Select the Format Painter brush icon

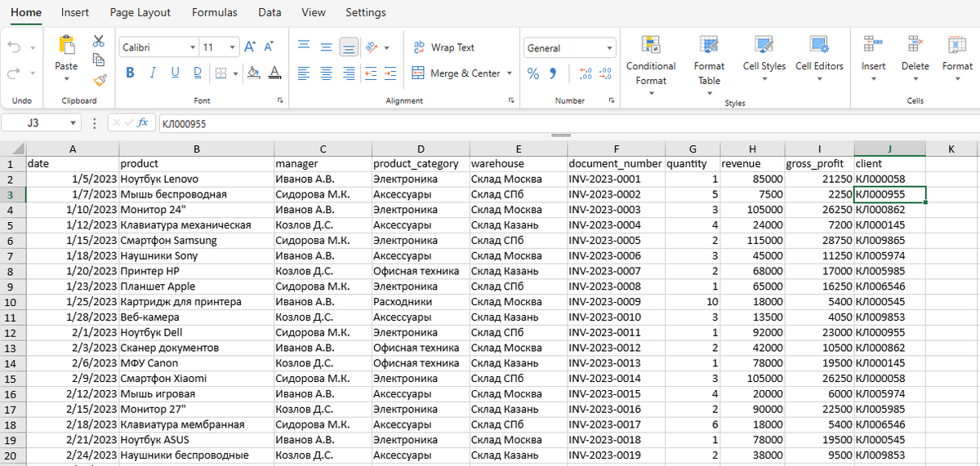(x=99, y=79)
